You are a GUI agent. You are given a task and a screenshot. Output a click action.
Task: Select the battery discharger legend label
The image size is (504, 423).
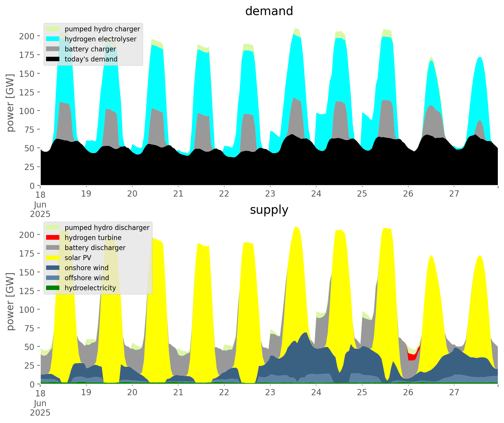pyautogui.click(x=95, y=248)
